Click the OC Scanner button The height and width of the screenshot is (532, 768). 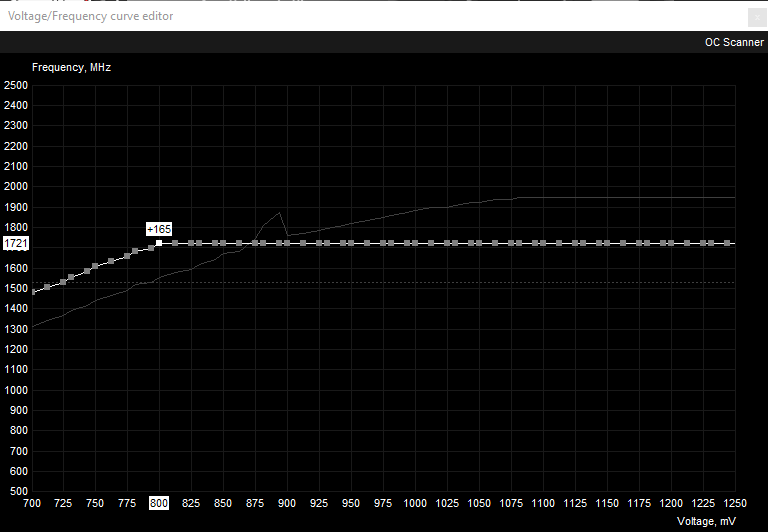[734, 42]
